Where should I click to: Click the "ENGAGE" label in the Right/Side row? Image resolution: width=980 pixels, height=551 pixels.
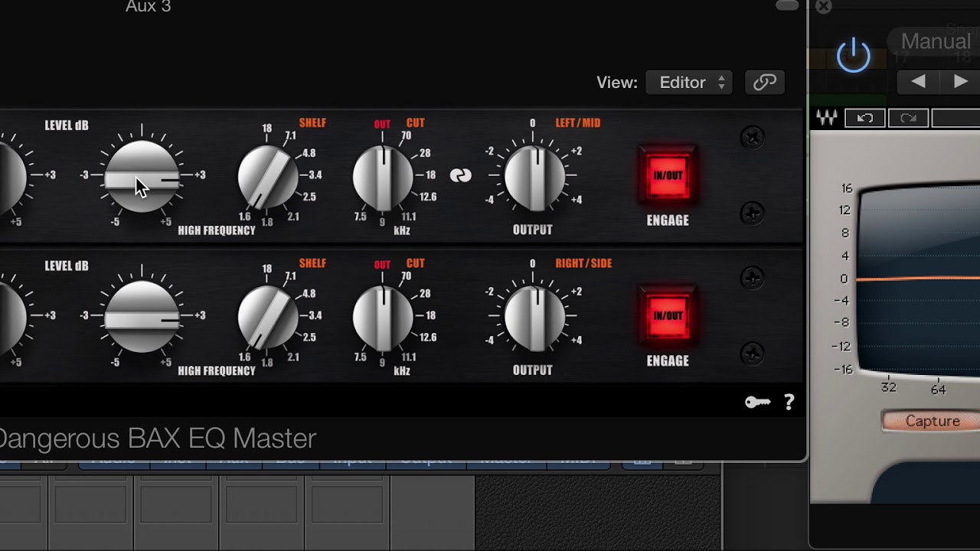coord(668,360)
